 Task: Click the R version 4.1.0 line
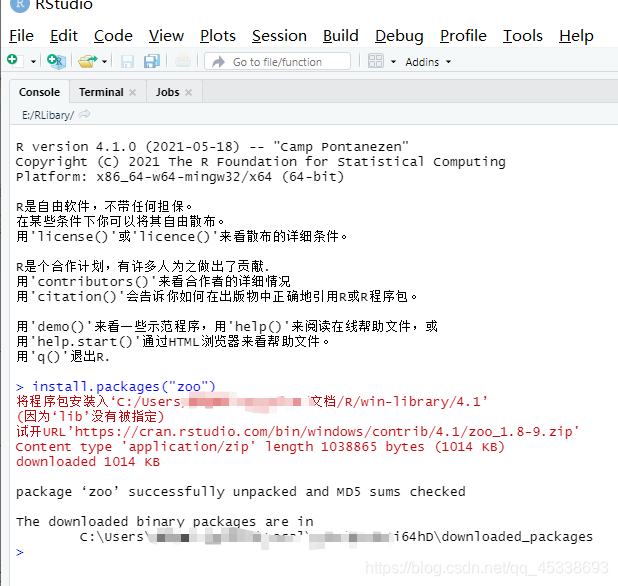[x=212, y=147]
